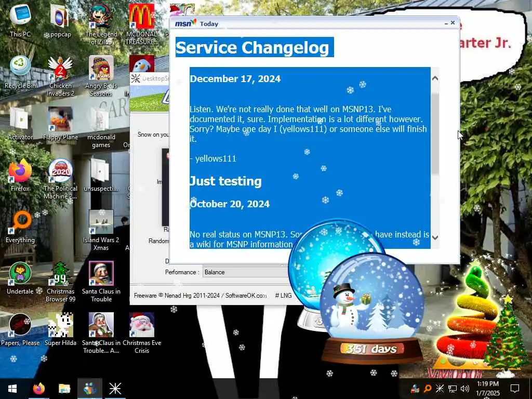
Task: Click the scroll-down arrow in the changelog
Action: click(x=435, y=237)
